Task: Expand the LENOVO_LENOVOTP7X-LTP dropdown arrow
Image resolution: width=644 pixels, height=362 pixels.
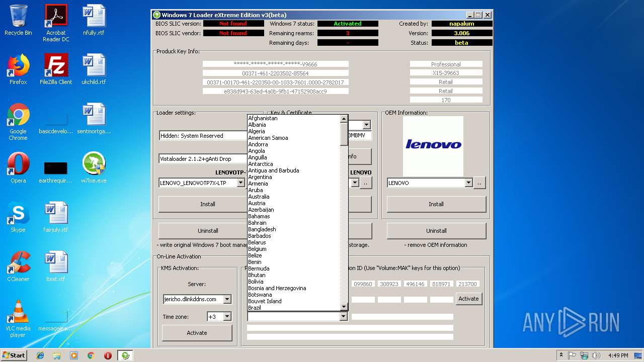Action: (x=241, y=183)
